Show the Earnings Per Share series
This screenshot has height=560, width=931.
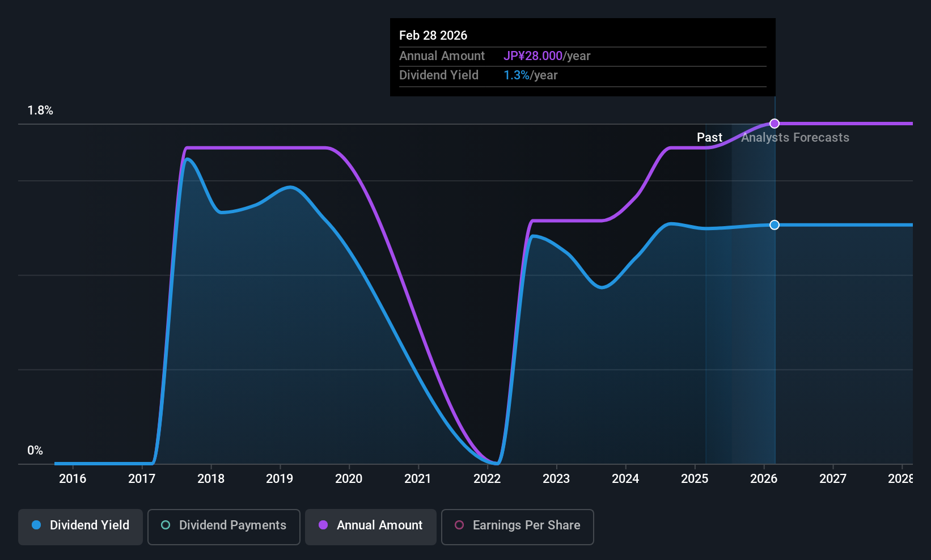(x=518, y=527)
